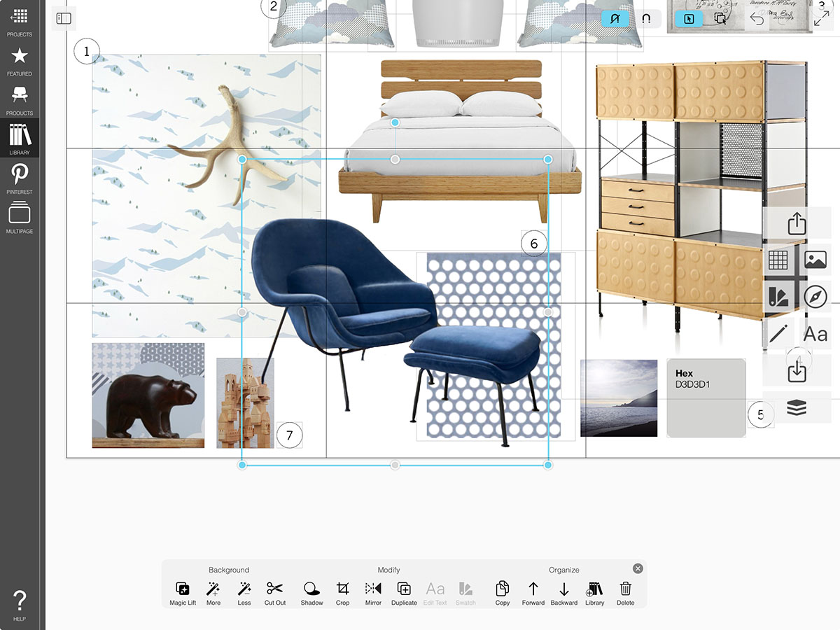Click the Magic Lift tool
This screenshot has height=630, width=840.
click(x=182, y=593)
